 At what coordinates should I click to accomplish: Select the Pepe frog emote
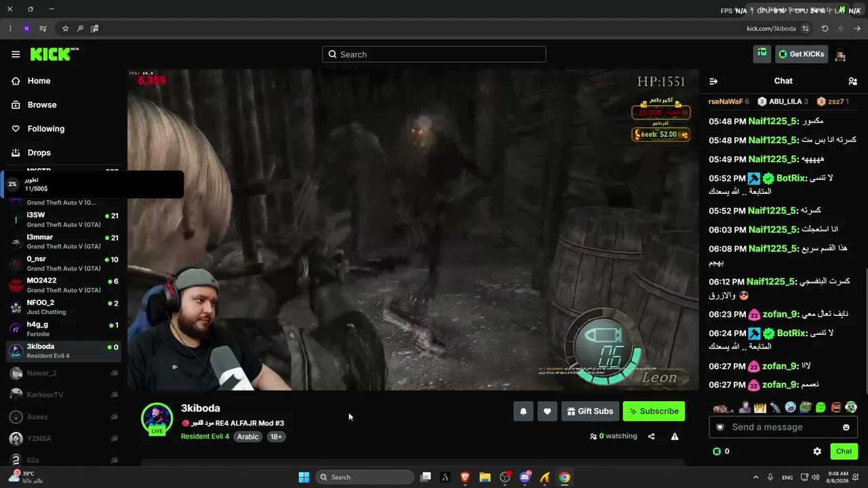click(806, 407)
